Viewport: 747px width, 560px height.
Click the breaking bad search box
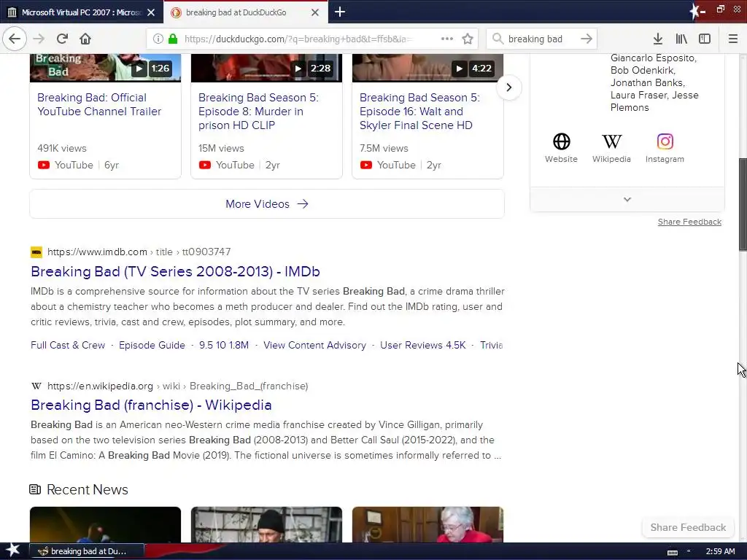click(541, 39)
